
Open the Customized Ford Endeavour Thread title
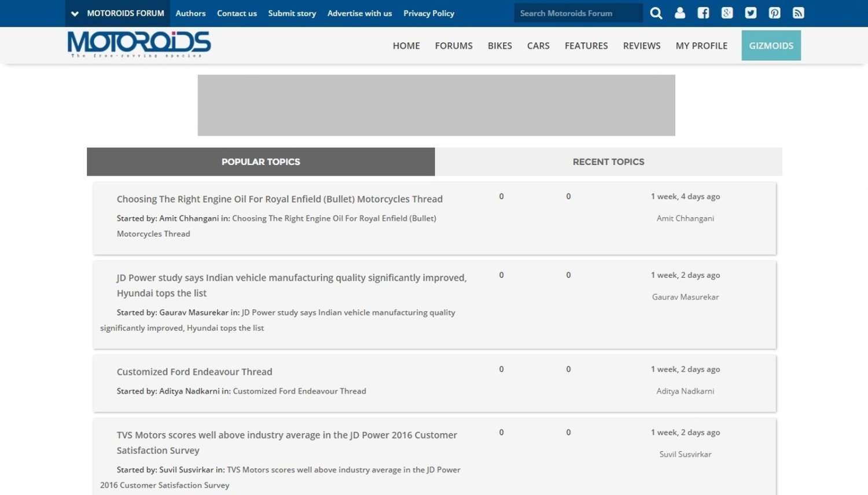[x=194, y=372]
